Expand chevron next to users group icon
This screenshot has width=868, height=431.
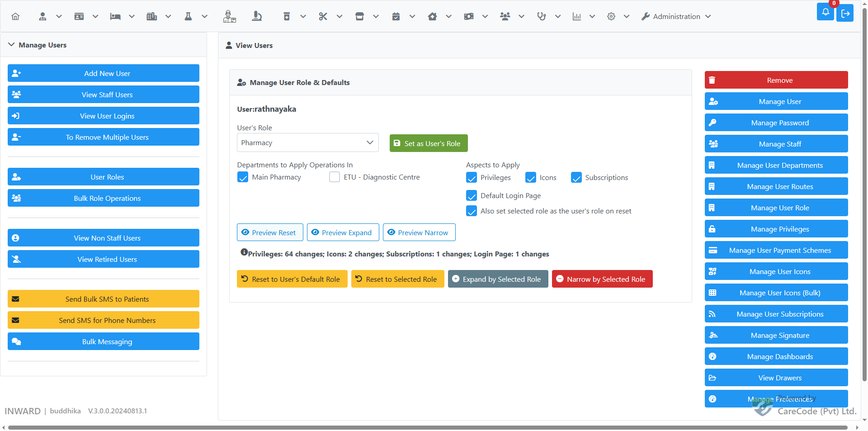[x=522, y=17]
